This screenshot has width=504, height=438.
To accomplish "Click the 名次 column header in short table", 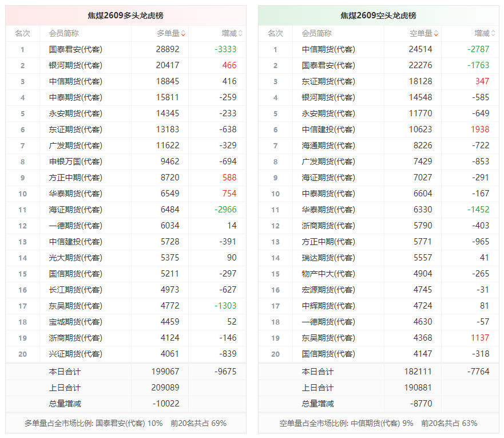I will (x=276, y=33).
